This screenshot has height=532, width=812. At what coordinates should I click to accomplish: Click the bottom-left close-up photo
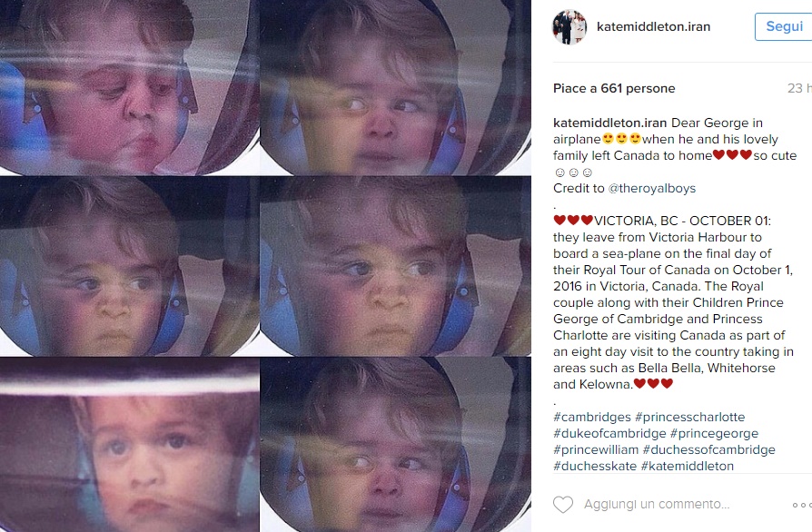130,445
